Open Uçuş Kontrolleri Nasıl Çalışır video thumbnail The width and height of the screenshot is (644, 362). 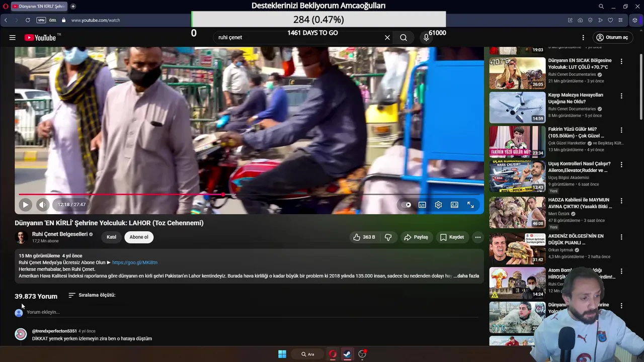[x=517, y=176]
